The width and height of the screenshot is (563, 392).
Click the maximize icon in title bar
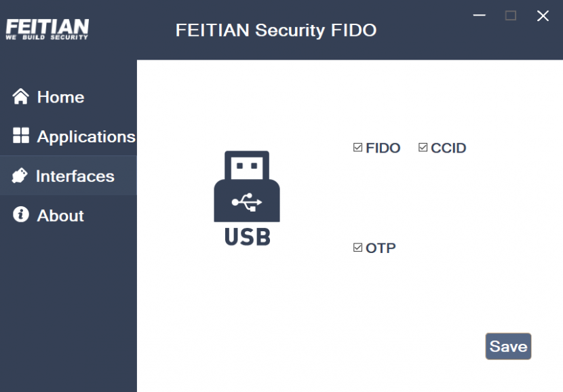pyautogui.click(x=509, y=16)
